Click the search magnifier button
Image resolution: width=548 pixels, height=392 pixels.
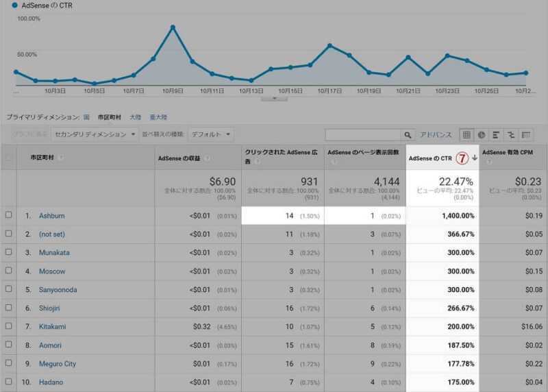(408, 134)
